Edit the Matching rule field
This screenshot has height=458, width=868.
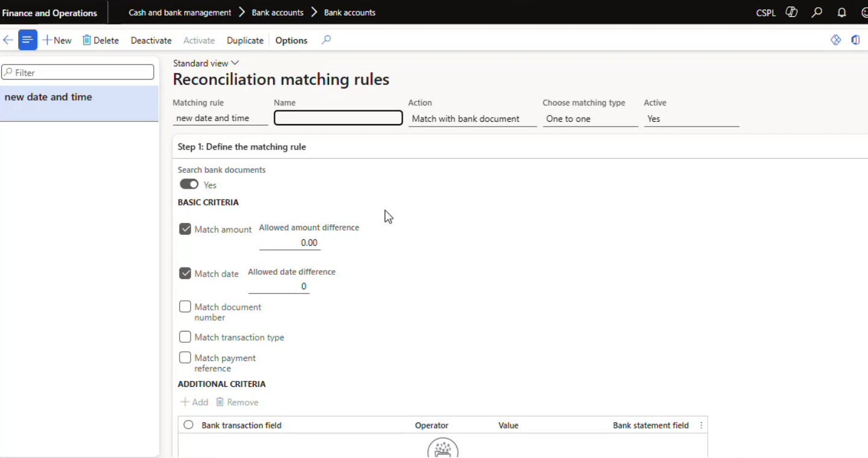(221, 119)
